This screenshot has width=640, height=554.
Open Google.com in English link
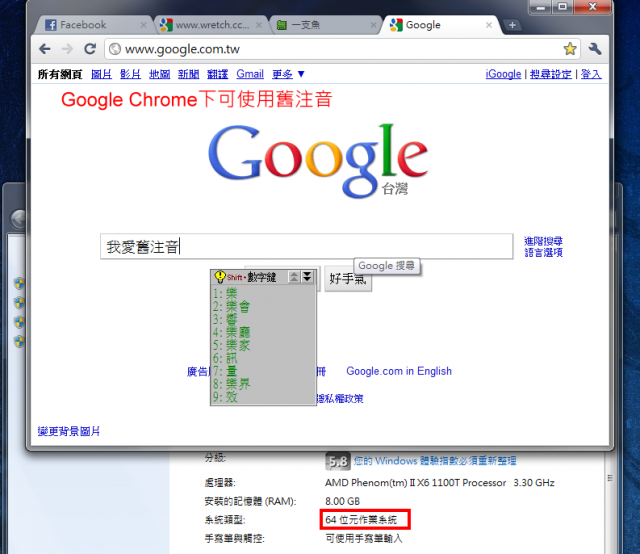tap(399, 371)
